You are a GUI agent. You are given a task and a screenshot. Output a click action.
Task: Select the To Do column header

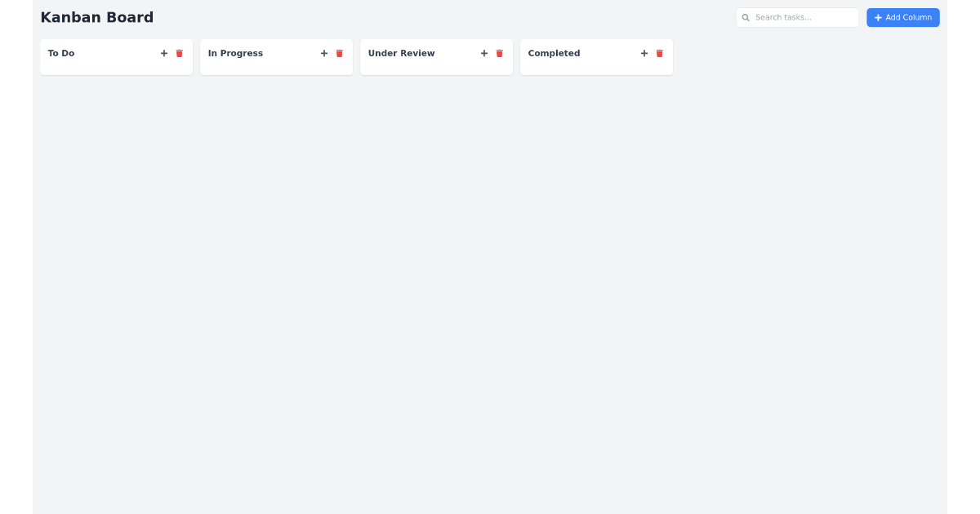[x=61, y=53]
